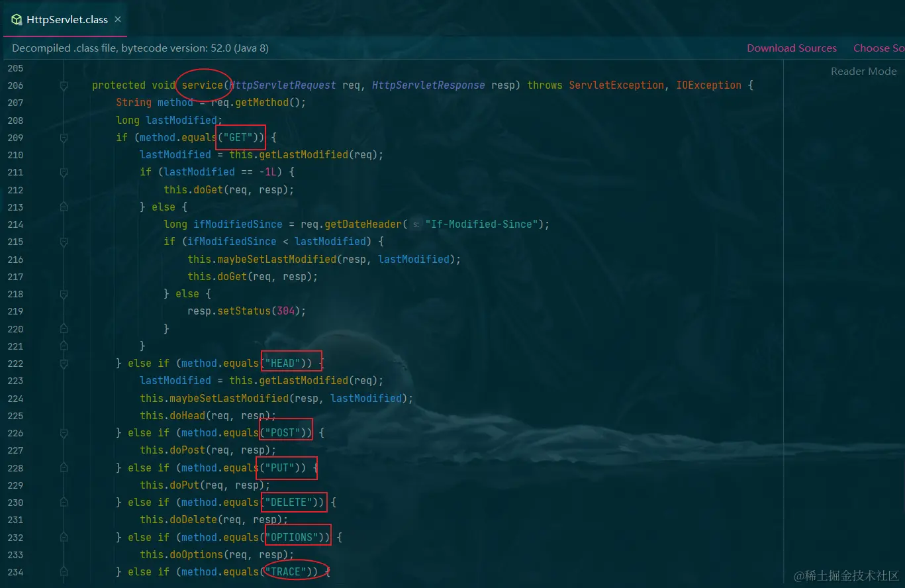
Task: Collapse the HEAD else-if block at line 222
Action: tap(64, 364)
